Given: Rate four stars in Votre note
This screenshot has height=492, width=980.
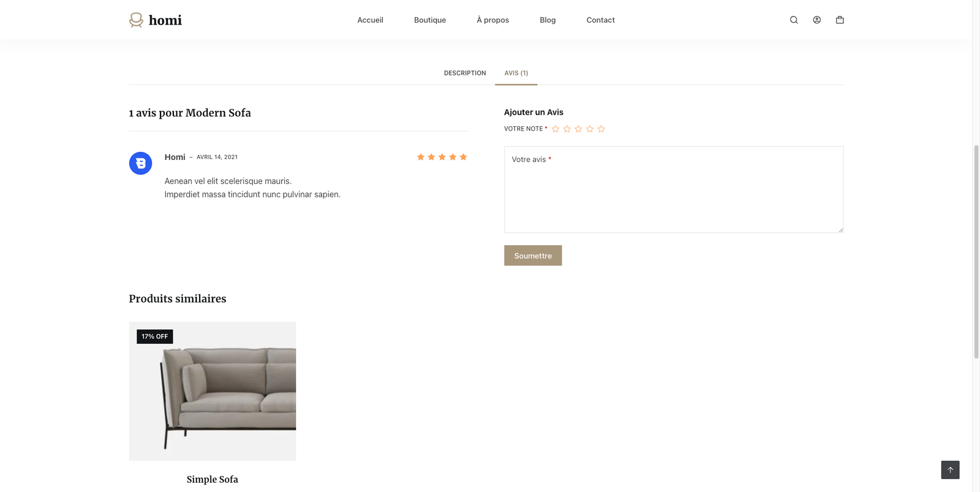Looking at the screenshot, I should click(590, 129).
